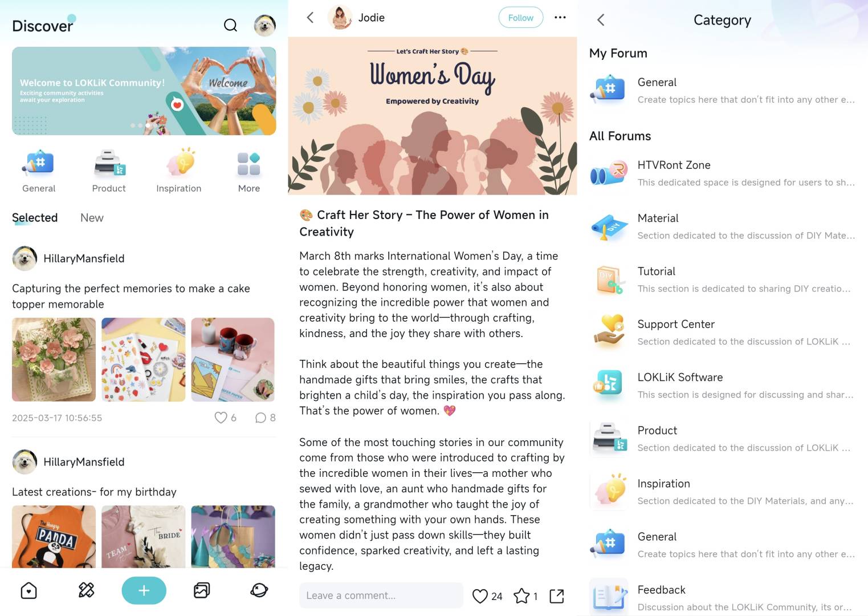Select the Selected feed tab
The height and width of the screenshot is (616, 868).
[35, 218]
